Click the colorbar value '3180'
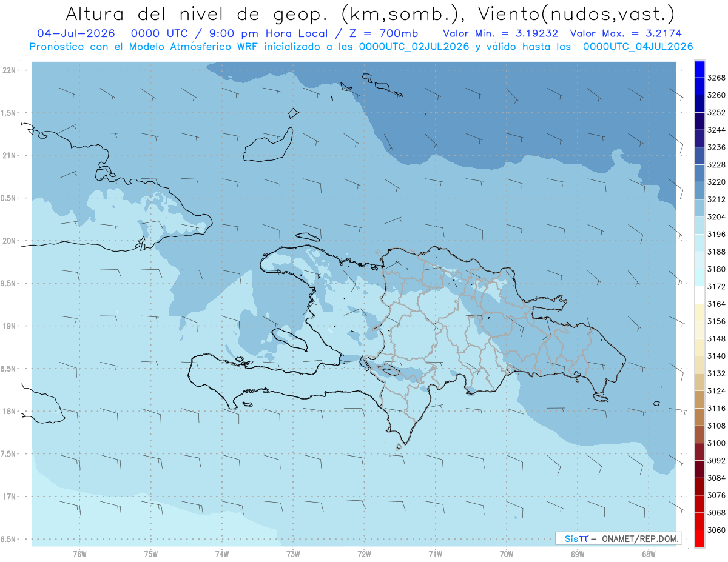This screenshot has width=728, height=562. [716, 269]
